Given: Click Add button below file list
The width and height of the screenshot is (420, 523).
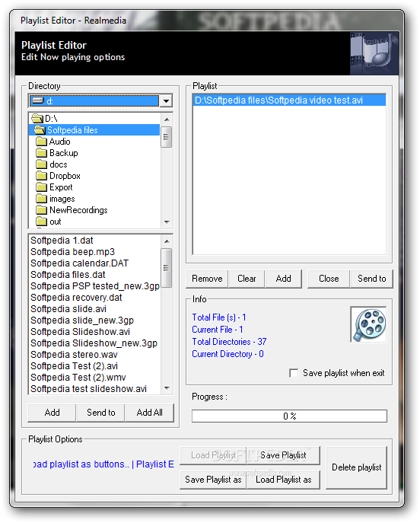Looking at the screenshot, I should pos(52,413).
